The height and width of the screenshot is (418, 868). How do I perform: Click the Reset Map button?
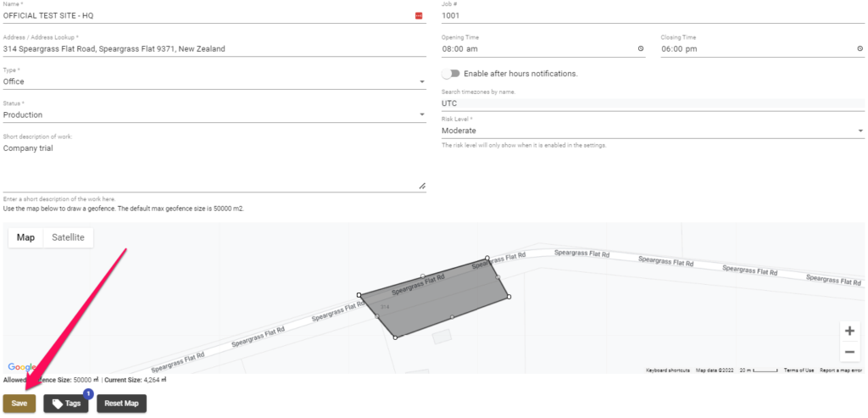pos(122,403)
